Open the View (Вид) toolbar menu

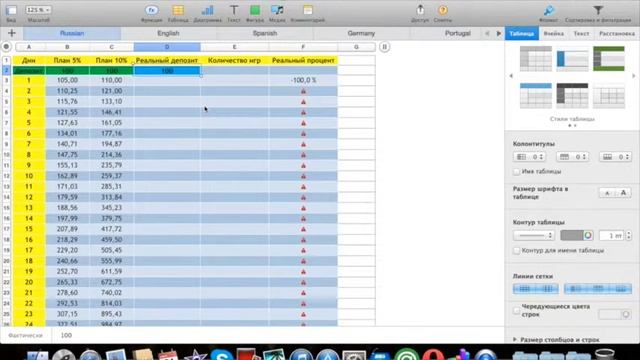click(x=11, y=12)
